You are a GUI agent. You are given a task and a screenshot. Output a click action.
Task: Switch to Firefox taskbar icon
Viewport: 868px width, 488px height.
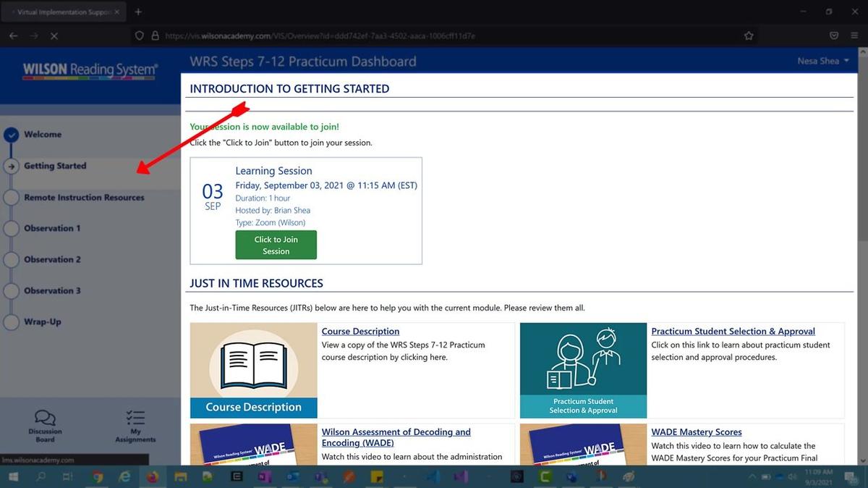(152, 476)
